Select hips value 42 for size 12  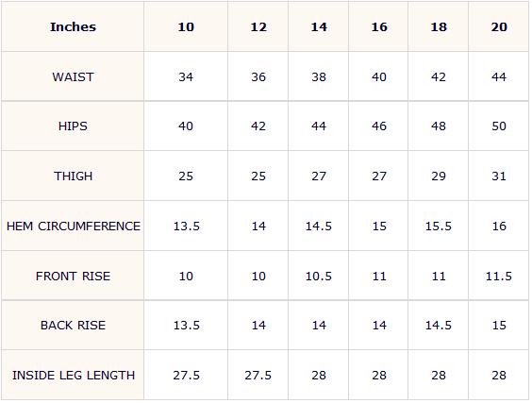[x=258, y=126]
